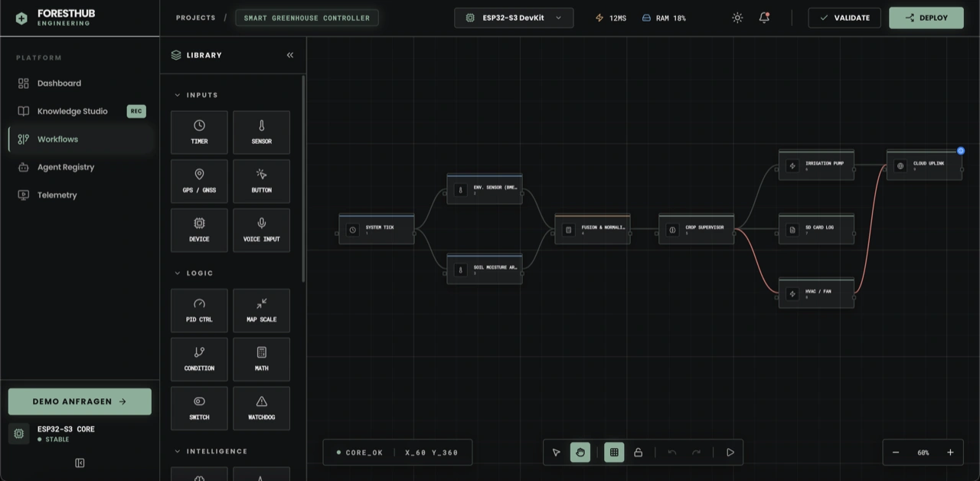The image size is (980, 481).
Task: Toggle snap-to-grid in the canvas toolbar
Action: point(614,452)
